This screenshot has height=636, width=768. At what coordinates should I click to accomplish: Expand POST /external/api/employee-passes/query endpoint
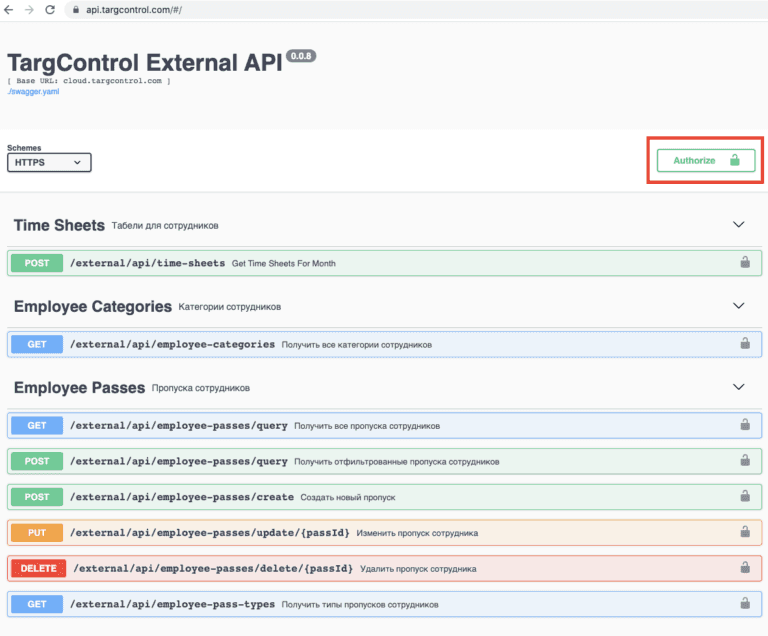[384, 461]
